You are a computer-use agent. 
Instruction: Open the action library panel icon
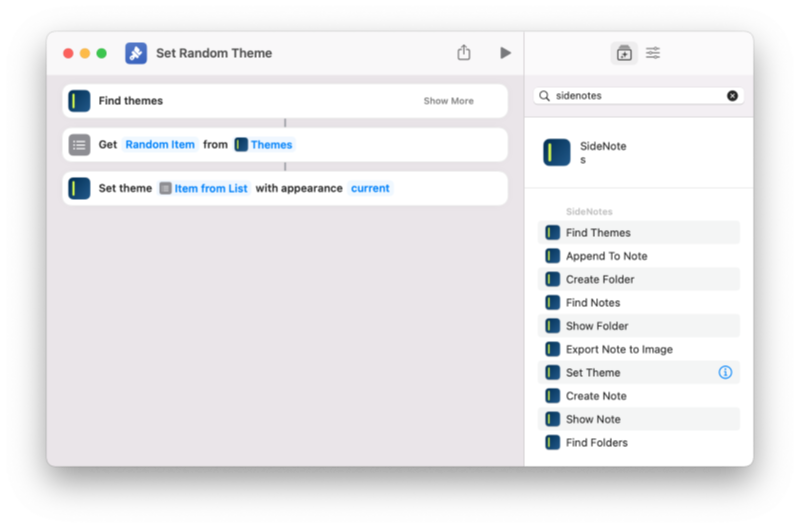click(x=624, y=53)
